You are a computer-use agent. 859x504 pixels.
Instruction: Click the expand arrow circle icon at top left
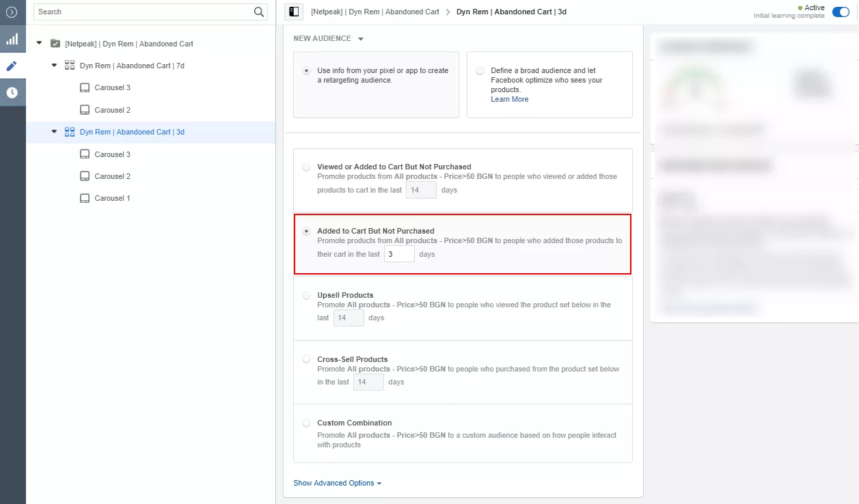(12, 12)
